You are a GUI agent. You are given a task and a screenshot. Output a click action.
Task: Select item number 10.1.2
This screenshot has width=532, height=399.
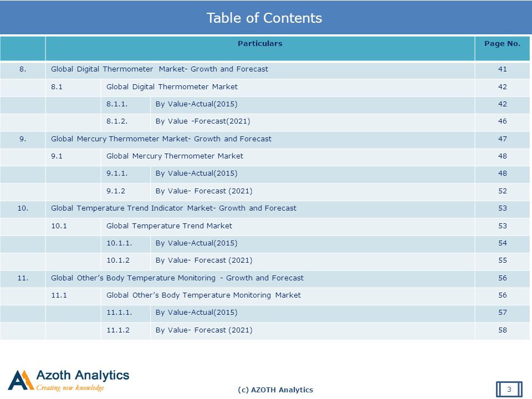pos(118,260)
